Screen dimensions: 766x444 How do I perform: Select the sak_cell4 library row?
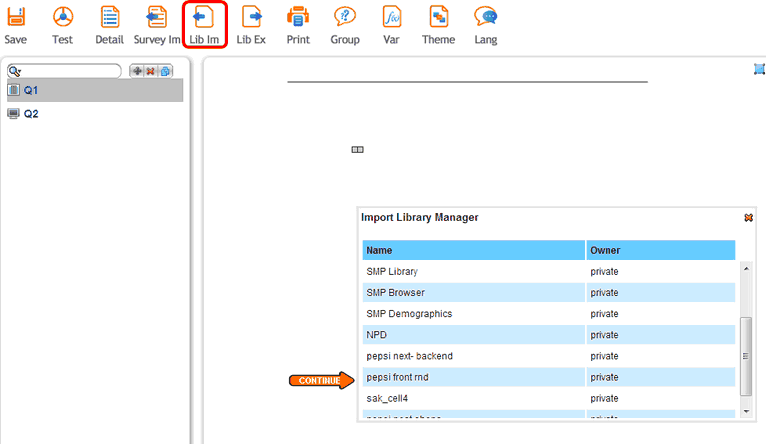coord(549,399)
